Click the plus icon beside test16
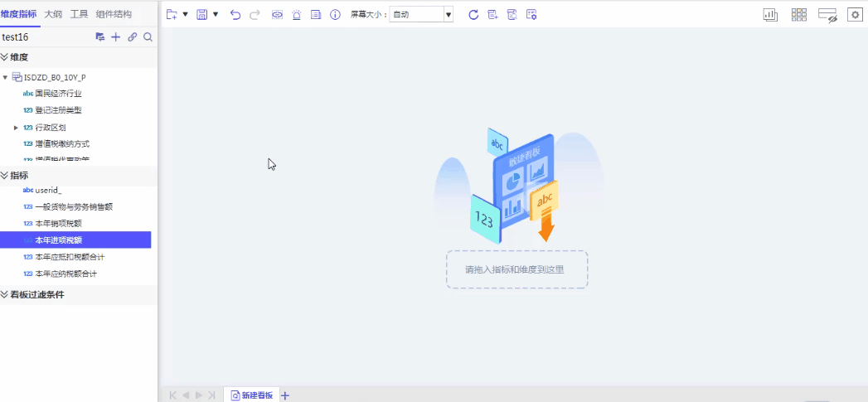 pyautogui.click(x=116, y=37)
